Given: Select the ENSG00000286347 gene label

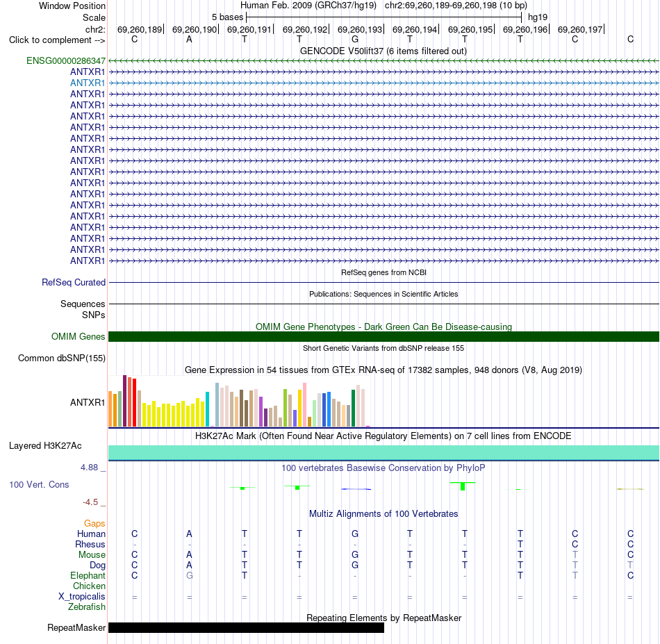Looking at the screenshot, I should coord(66,60).
